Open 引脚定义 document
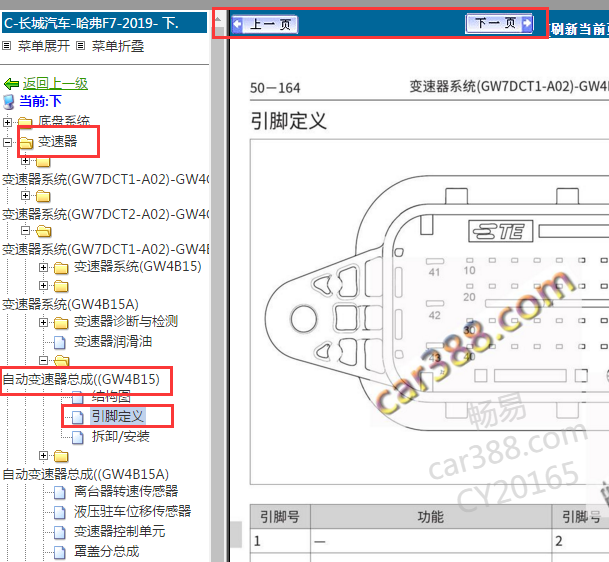Image resolution: width=609 pixels, height=562 pixels. coord(118,416)
